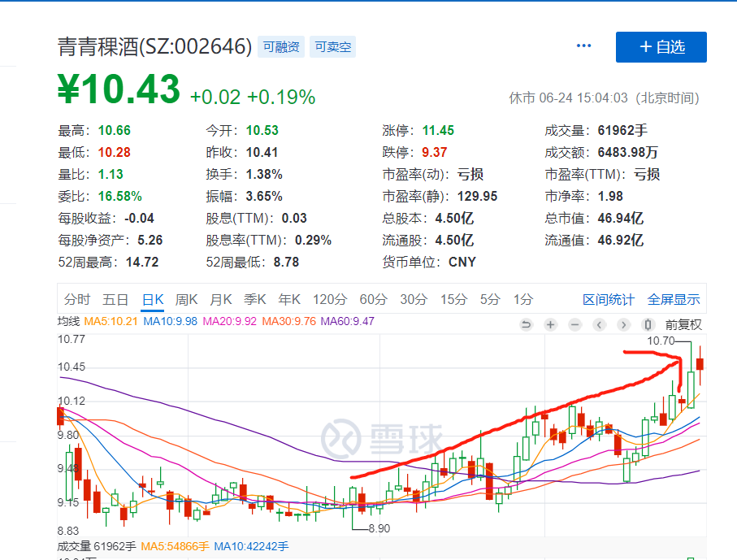Click the 委比 value 16.58%

tap(120, 196)
